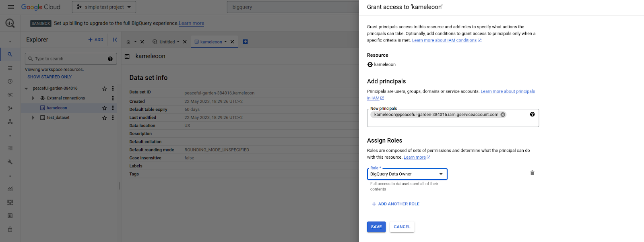Image resolution: width=644 pixels, height=242 pixels.
Task: Click the dataset icon beside kameleoon heading
Action: [x=127, y=56]
